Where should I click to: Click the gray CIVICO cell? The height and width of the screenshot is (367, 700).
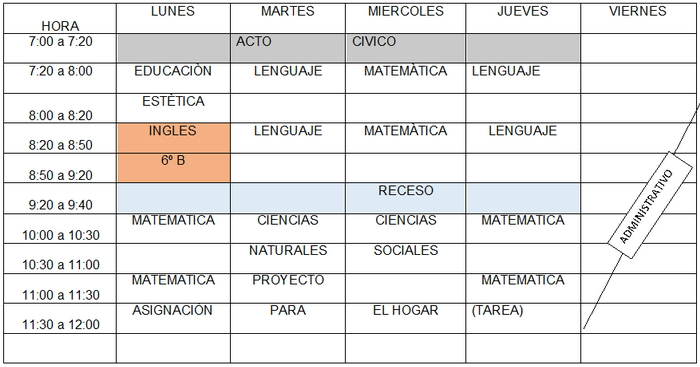coord(405,48)
